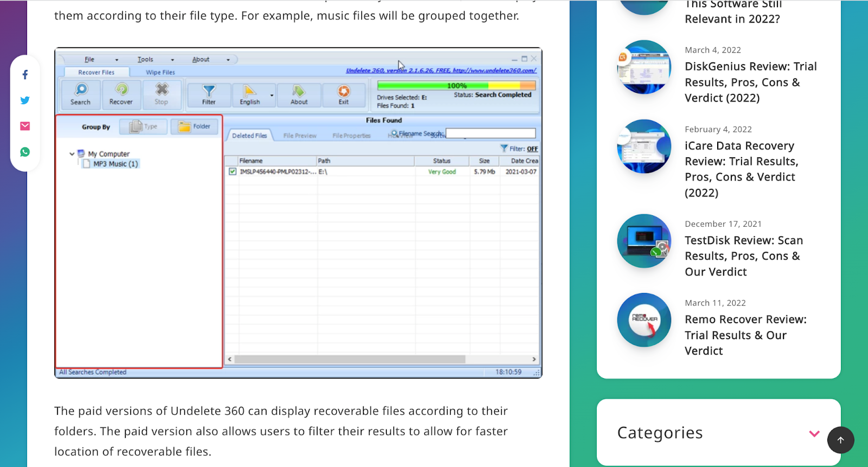The height and width of the screenshot is (467, 868).
Task: Toggle the Filter: OFF switch
Action: point(532,149)
